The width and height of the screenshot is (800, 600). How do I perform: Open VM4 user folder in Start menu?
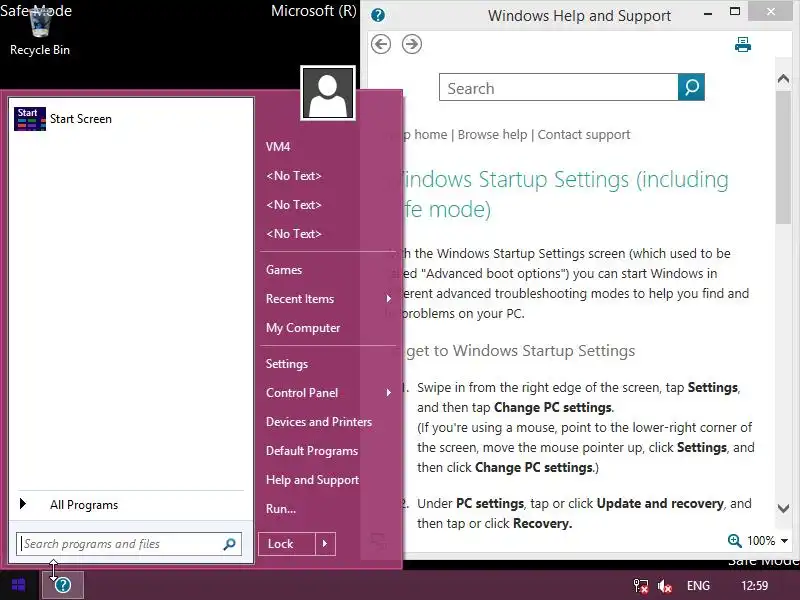pos(278,147)
